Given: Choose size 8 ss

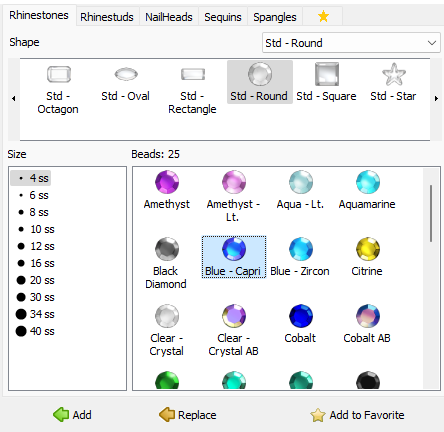Looking at the screenshot, I should pos(34,212).
